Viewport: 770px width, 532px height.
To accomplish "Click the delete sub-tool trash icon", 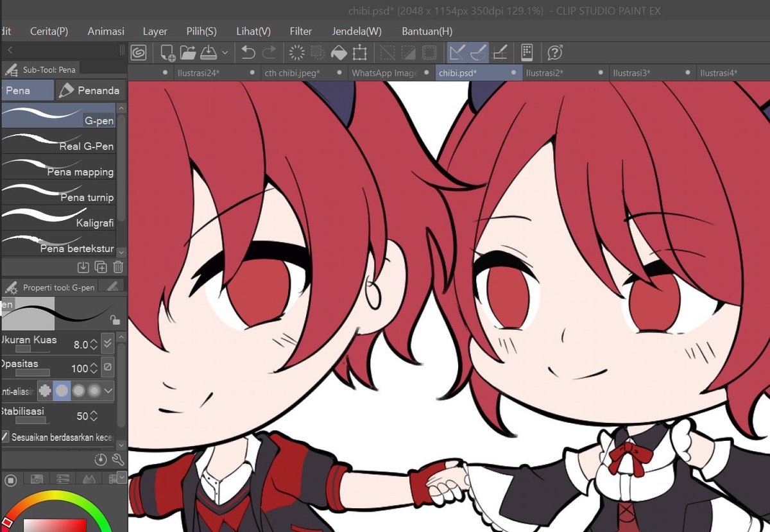I will [118, 266].
